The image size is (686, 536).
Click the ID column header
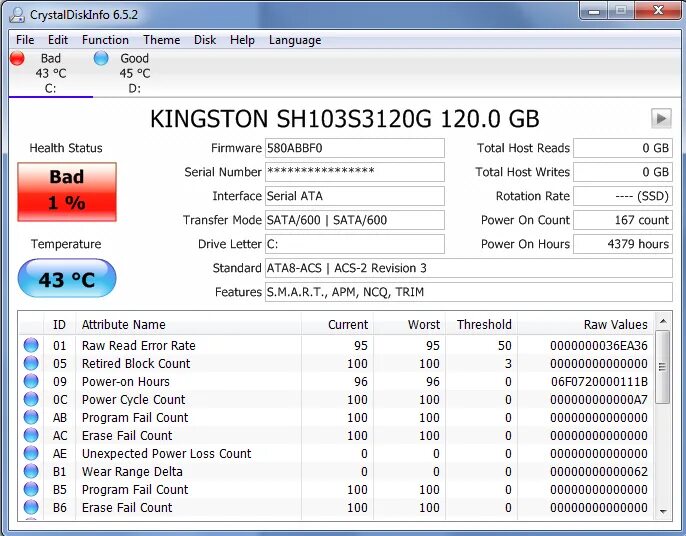[60, 324]
